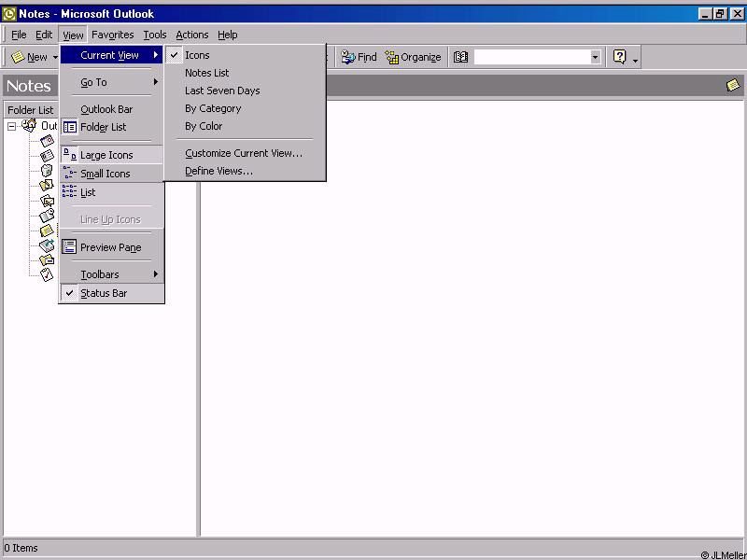Image resolution: width=747 pixels, height=560 pixels.
Task: Open the Outbox folder icon in the tree
Action: [47, 245]
